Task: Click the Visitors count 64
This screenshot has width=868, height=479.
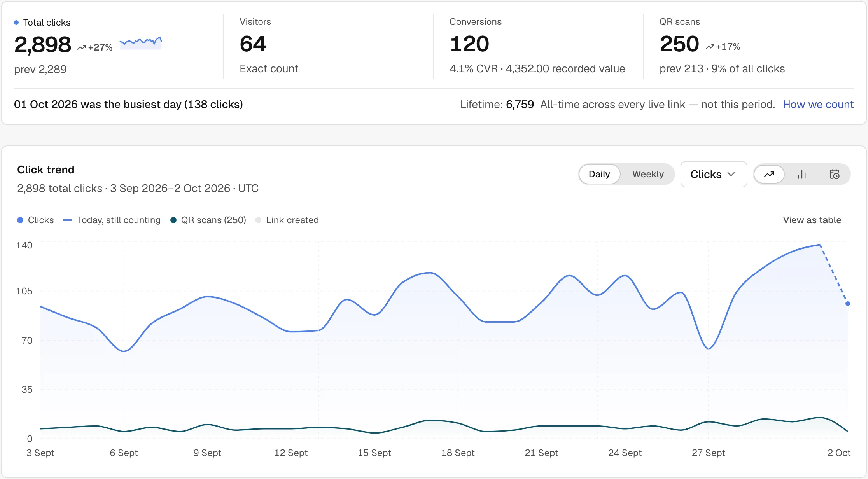Action: (x=253, y=44)
